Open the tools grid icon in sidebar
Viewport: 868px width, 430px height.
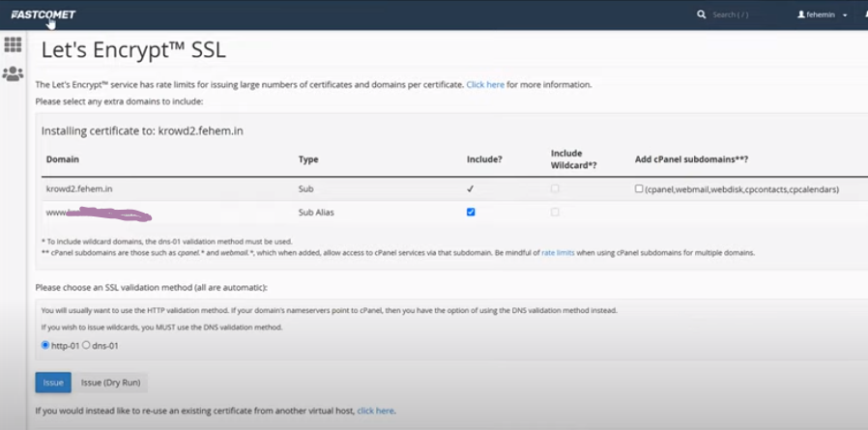[13, 44]
